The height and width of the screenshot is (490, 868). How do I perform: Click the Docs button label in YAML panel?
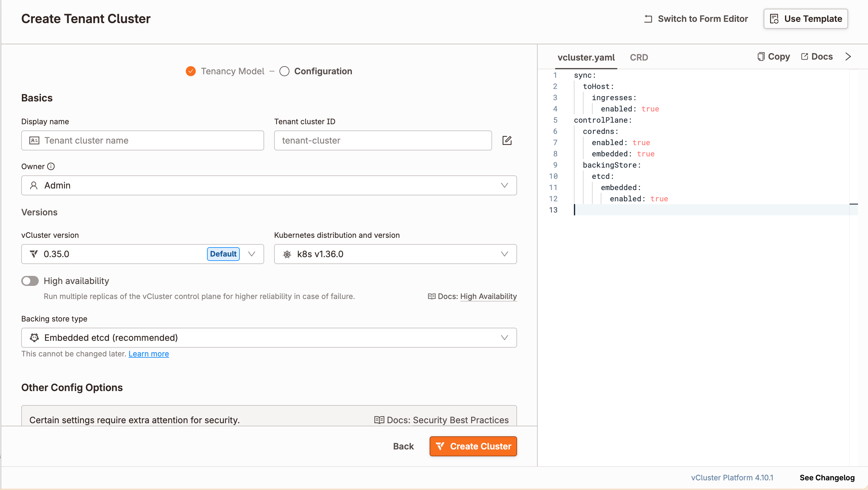[x=822, y=56]
